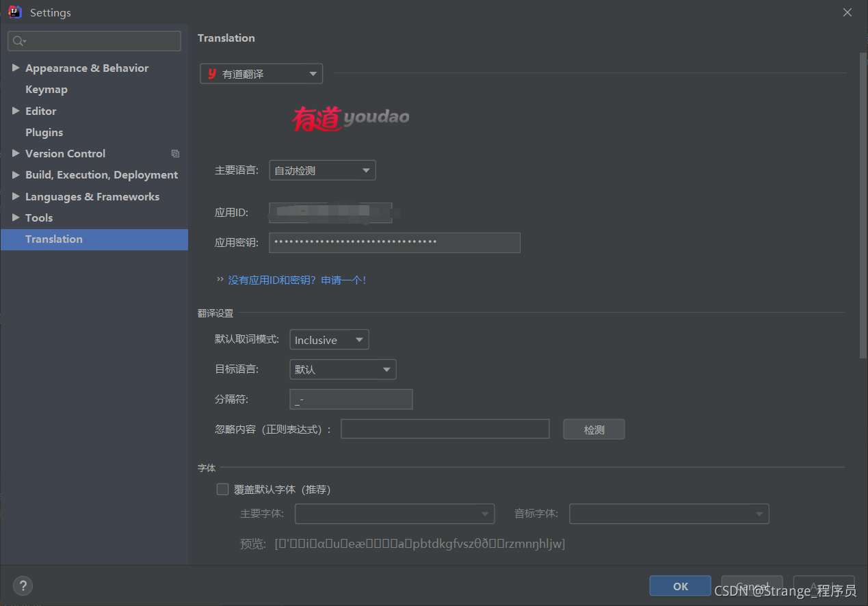Click the OK button
Viewport: 868px width, 606px height.
pyautogui.click(x=681, y=586)
